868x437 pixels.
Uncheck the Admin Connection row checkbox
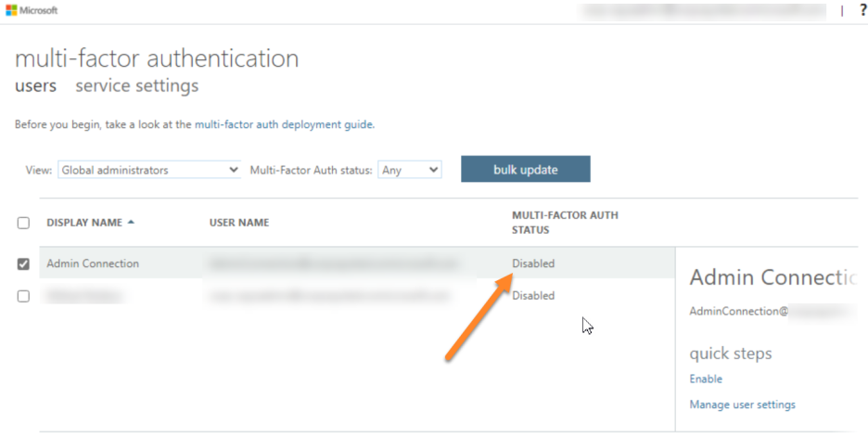pyautogui.click(x=23, y=263)
